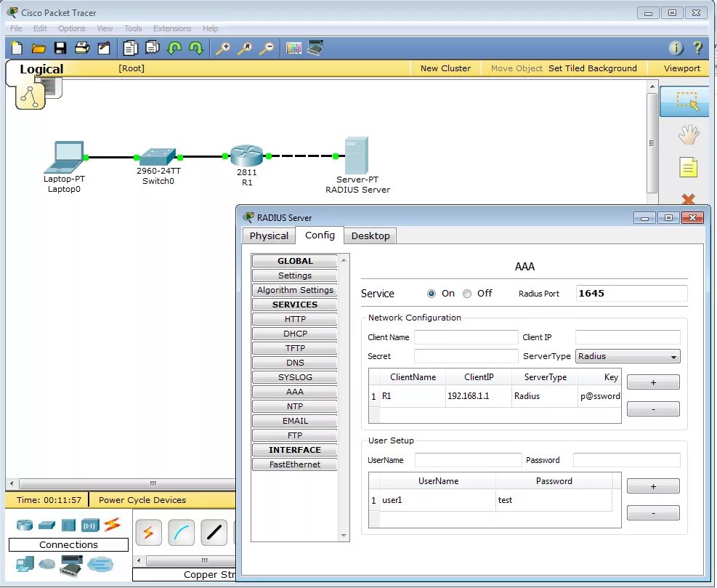Click the Secret input field

click(466, 356)
